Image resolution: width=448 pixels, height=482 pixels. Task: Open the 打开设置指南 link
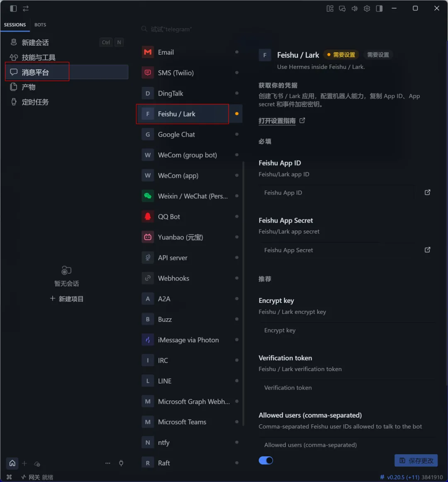(277, 121)
